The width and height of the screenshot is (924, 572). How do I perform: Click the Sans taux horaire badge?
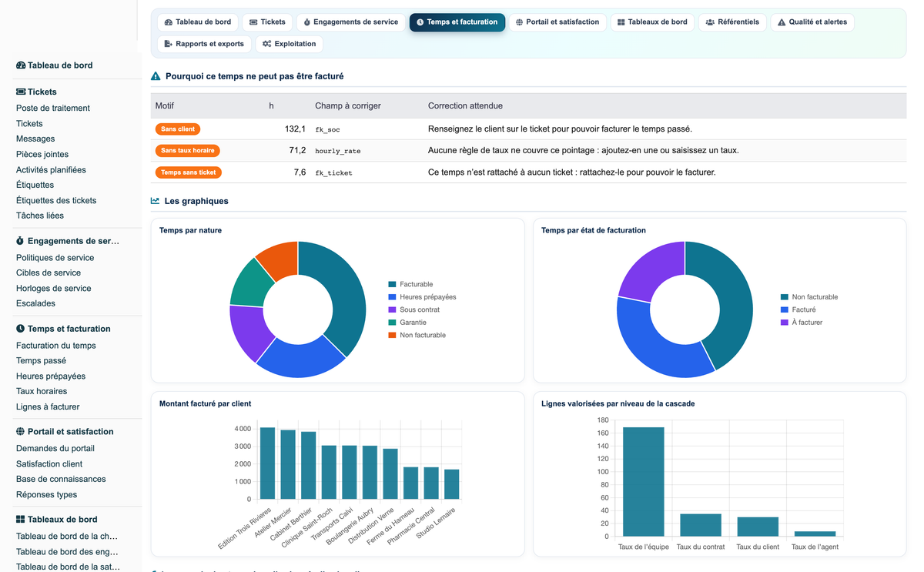click(189, 151)
